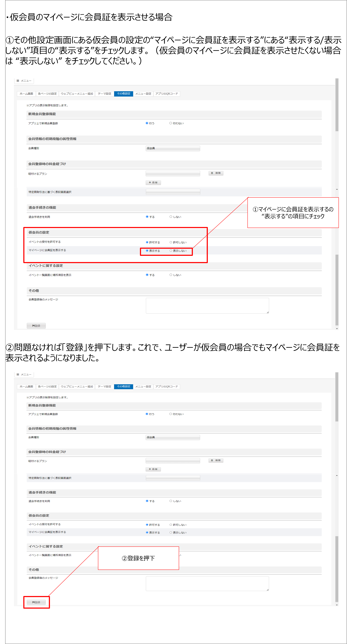This screenshot has width=347, height=644.
Task: Switch to the テーマ設定 tab in the upper screenshot
Action: coord(105,94)
